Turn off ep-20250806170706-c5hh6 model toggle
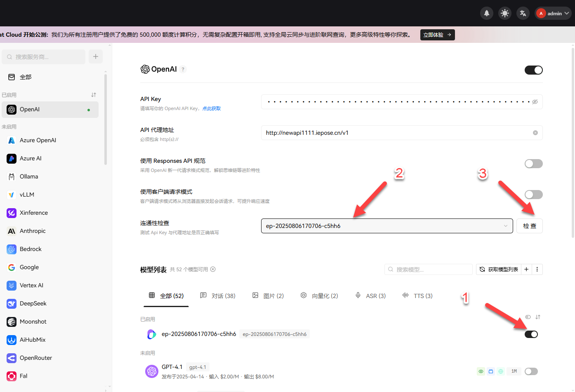This screenshot has width=575, height=392. pyautogui.click(x=531, y=334)
